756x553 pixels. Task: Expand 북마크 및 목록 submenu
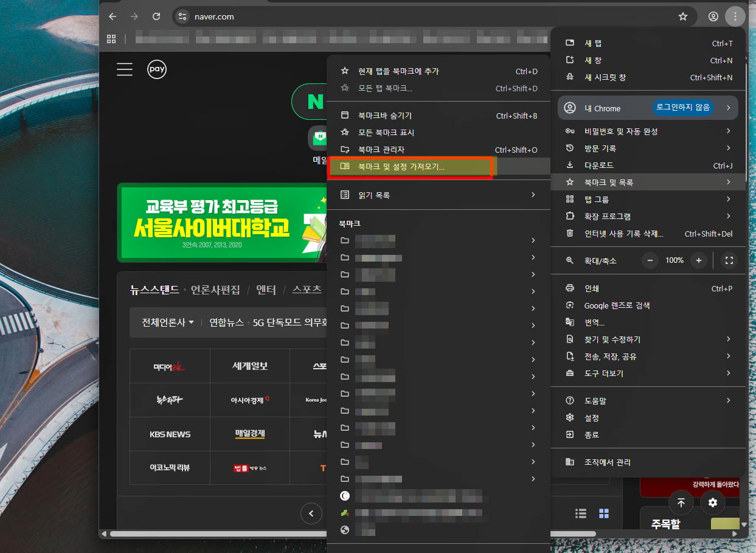tap(649, 183)
